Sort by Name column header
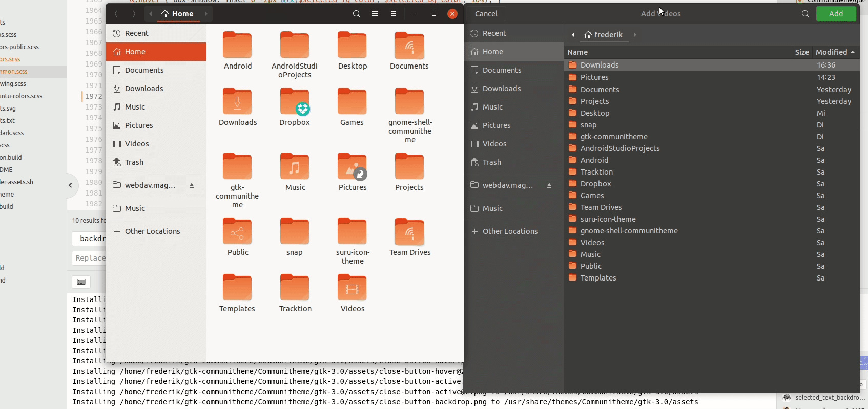868x409 pixels. coord(678,52)
